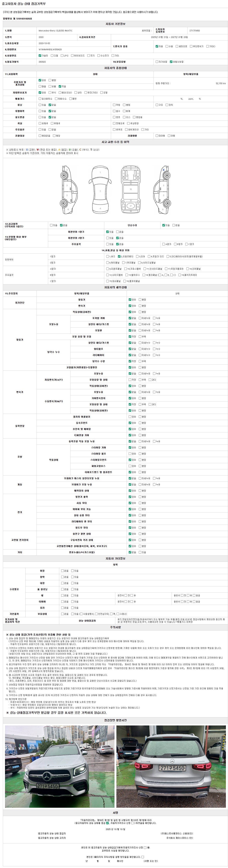Toggle the 자동 transmission checkbox
The image size is (228, 868).
coord(157,46)
